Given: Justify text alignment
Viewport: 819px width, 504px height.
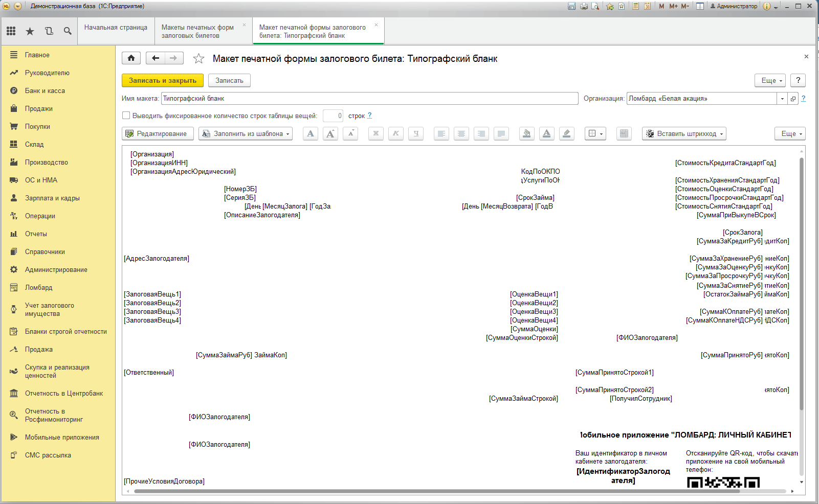Looking at the screenshot, I should coord(501,133).
